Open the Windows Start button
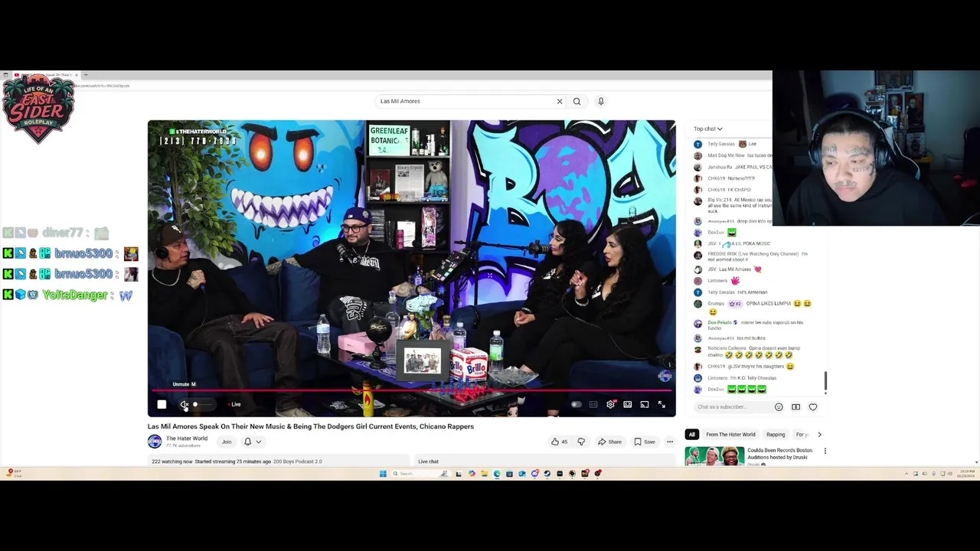 click(383, 474)
